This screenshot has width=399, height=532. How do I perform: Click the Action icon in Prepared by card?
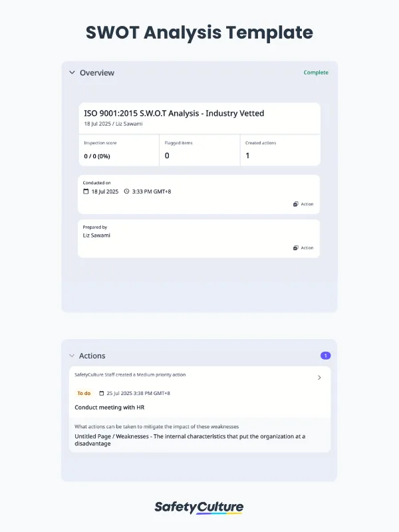303,248
